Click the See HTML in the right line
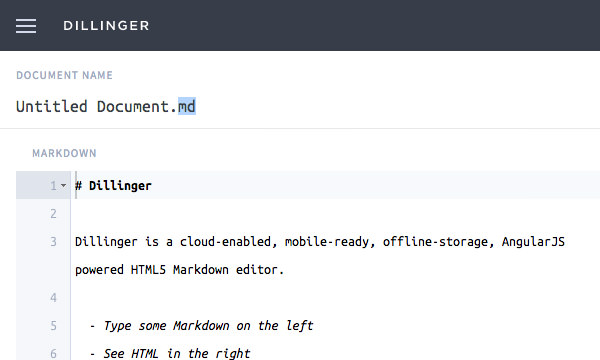The height and width of the screenshot is (360, 600). [x=170, y=353]
